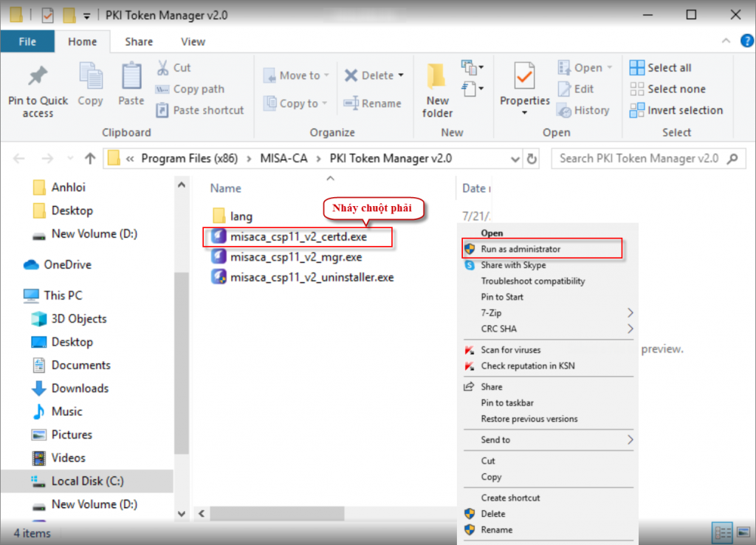Click Paste shortcut in ribbon
The image size is (756, 545).
(199, 111)
